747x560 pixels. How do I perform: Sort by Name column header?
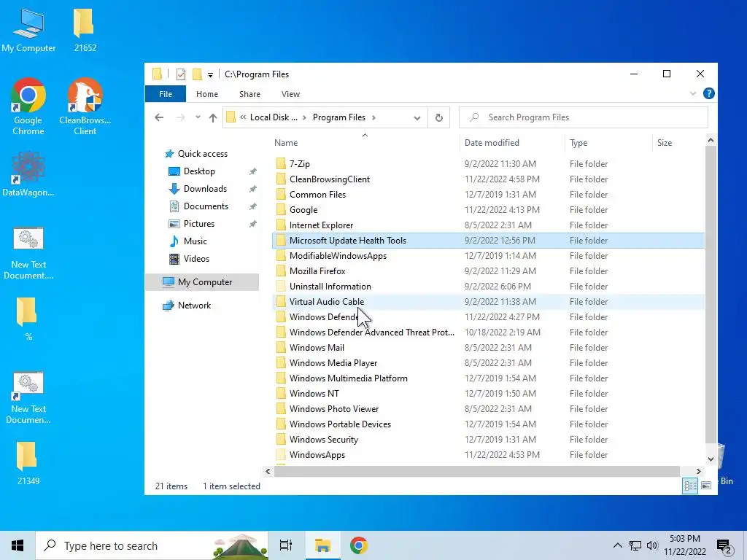tap(365, 142)
